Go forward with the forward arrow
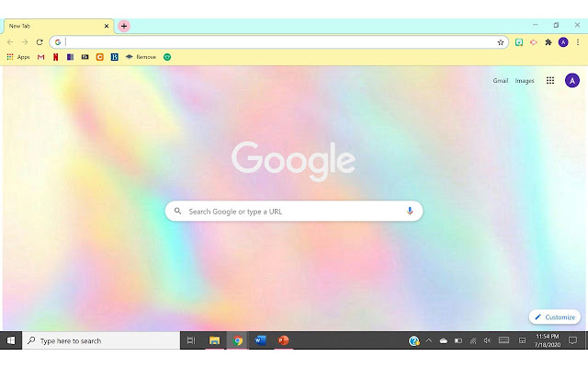588x368 pixels. tap(25, 42)
